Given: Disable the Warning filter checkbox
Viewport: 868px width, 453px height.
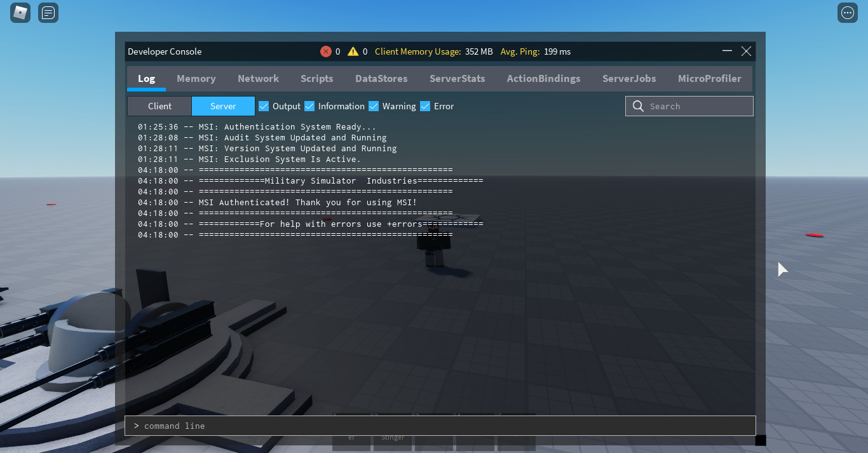Looking at the screenshot, I should 374,106.
